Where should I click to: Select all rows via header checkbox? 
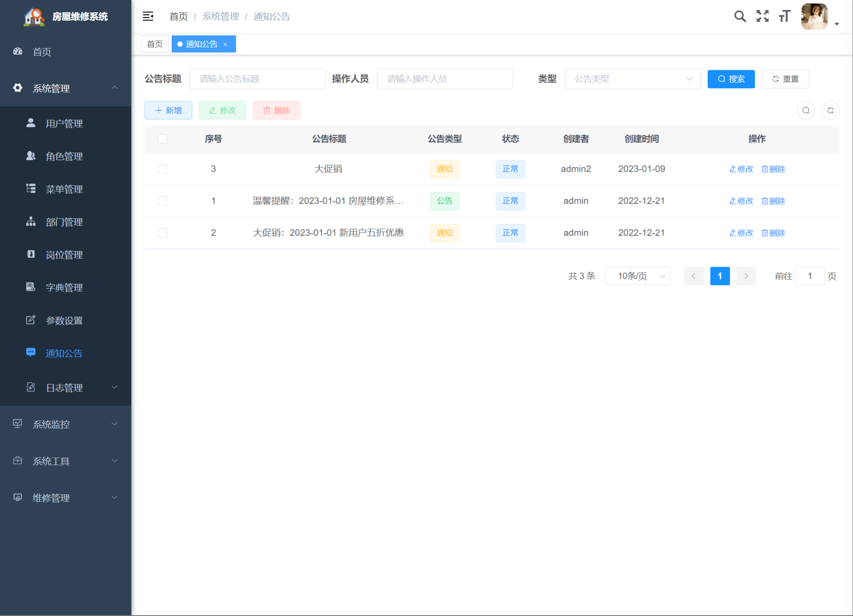pyautogui.click(x=163, y=139)
